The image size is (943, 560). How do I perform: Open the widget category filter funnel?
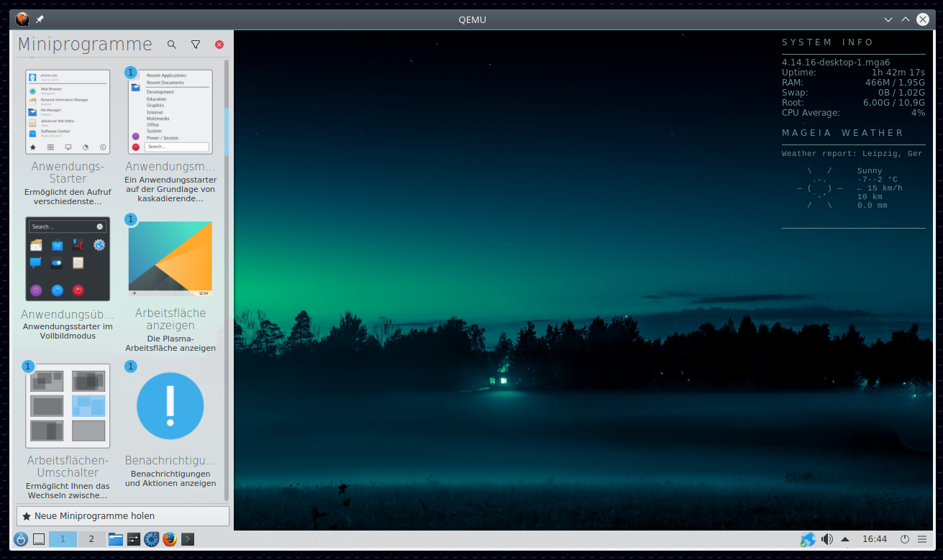point(196,45)
